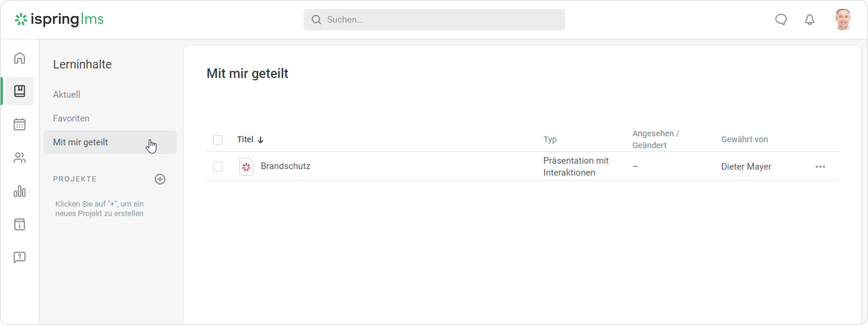Click the Suchen search field
The height and width of the screenshot is (325, 868).
coord(434,20)
